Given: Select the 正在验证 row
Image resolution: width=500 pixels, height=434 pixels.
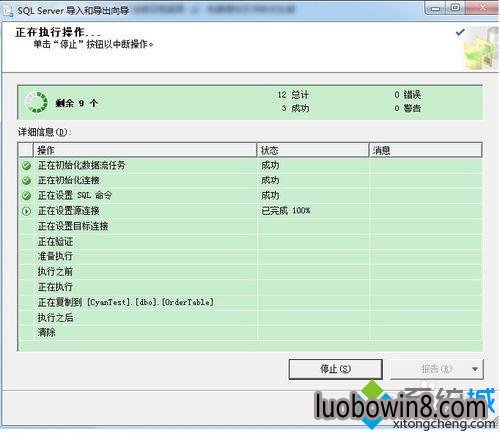Looking at the screenshot, I should tap(250, 242).
